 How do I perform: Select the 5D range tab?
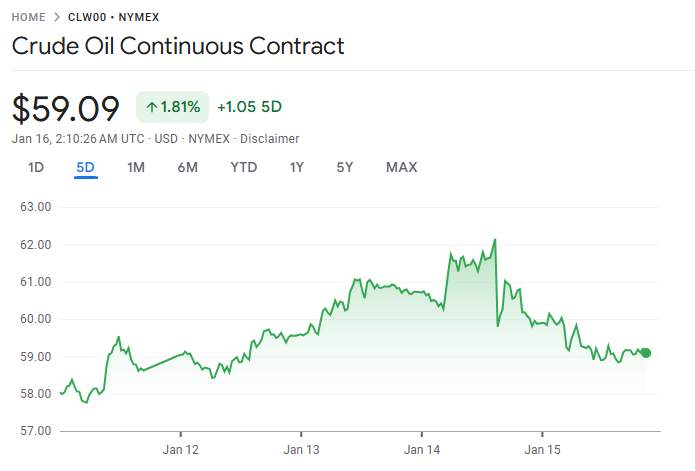tap(85, 167)
